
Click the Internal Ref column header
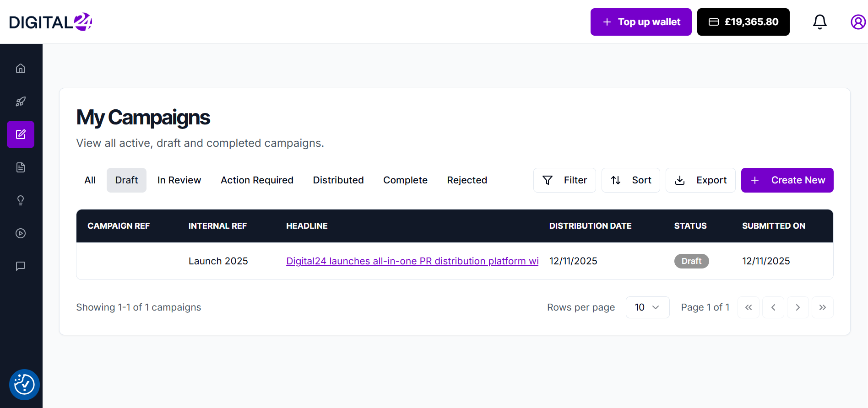(217, 226)
